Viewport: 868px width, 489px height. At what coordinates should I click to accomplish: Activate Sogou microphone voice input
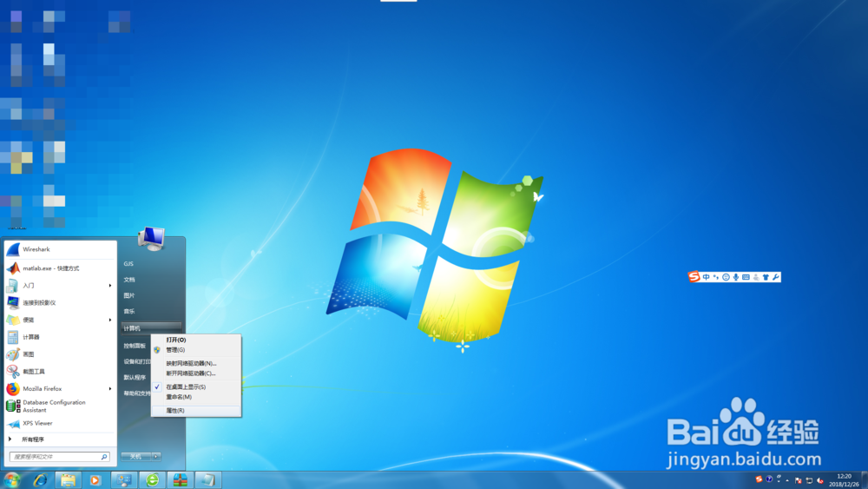click(x=736, y=277)
